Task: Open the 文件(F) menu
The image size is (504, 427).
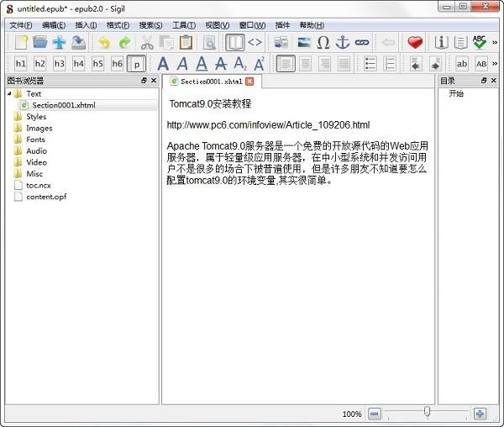Action: [x=20, y=25]
